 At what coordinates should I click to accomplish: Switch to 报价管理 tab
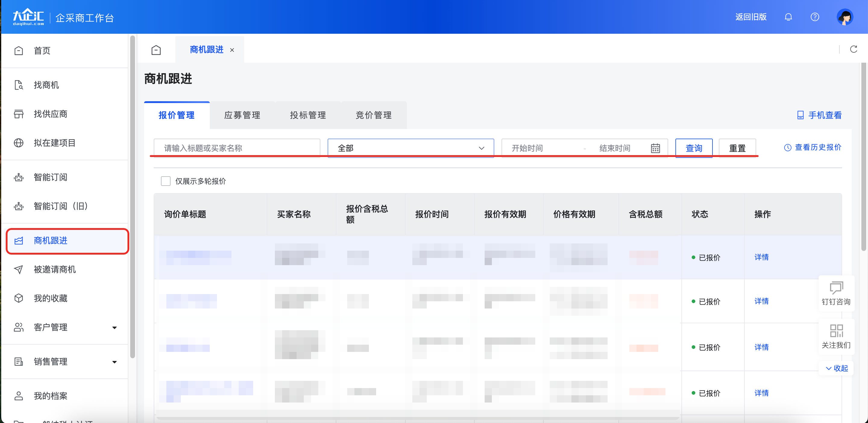[x=177, y=115]
